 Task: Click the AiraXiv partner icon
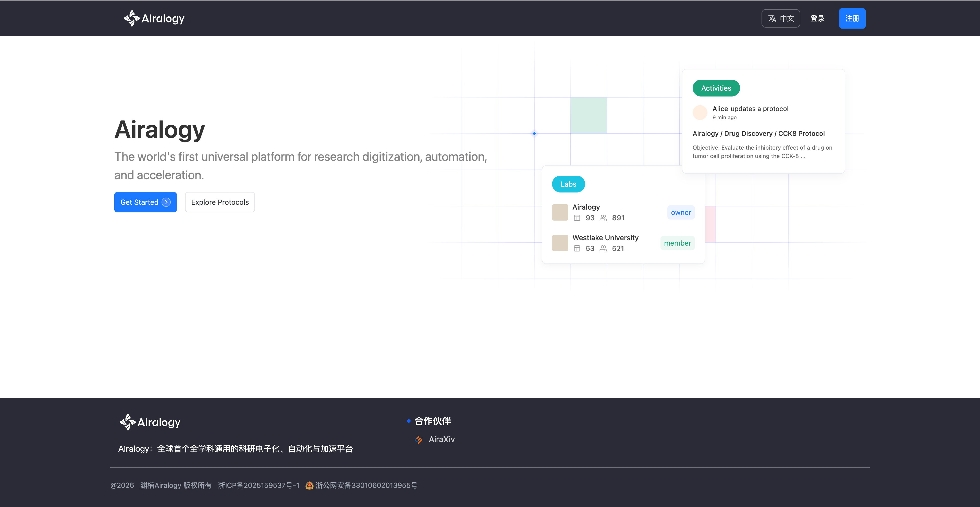419,440
